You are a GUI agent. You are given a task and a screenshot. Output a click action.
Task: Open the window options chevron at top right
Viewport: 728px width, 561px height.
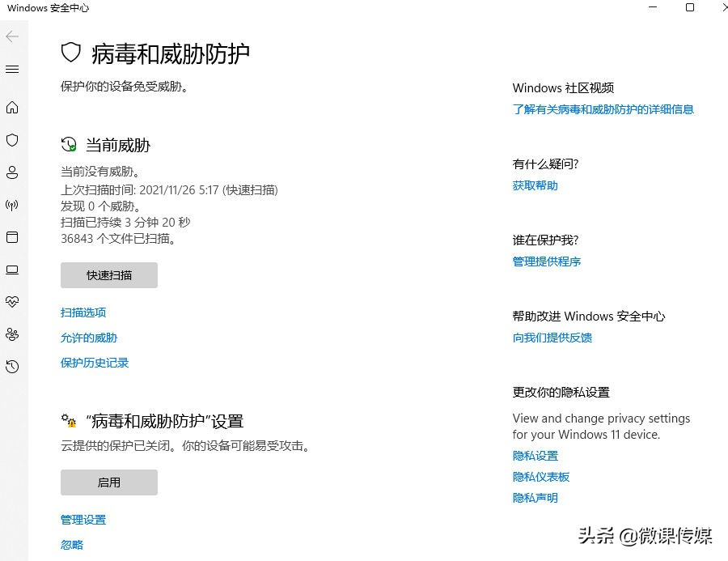725,7
